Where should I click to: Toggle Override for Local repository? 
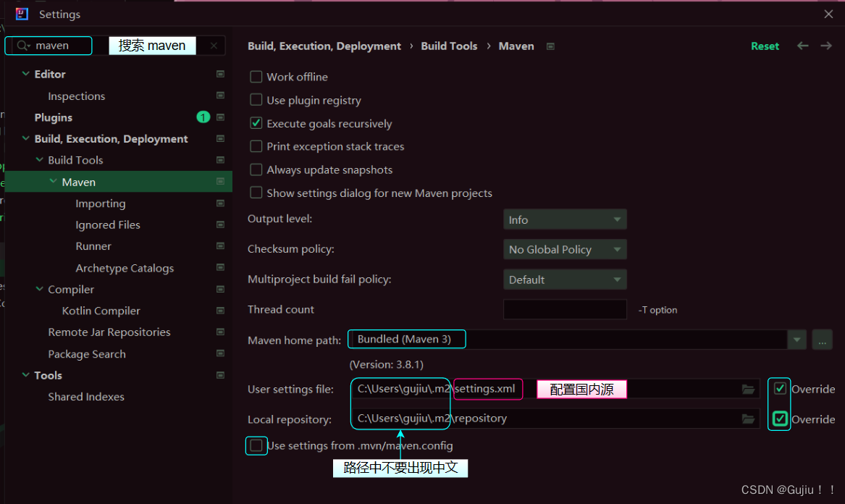[x=780, y=419]
